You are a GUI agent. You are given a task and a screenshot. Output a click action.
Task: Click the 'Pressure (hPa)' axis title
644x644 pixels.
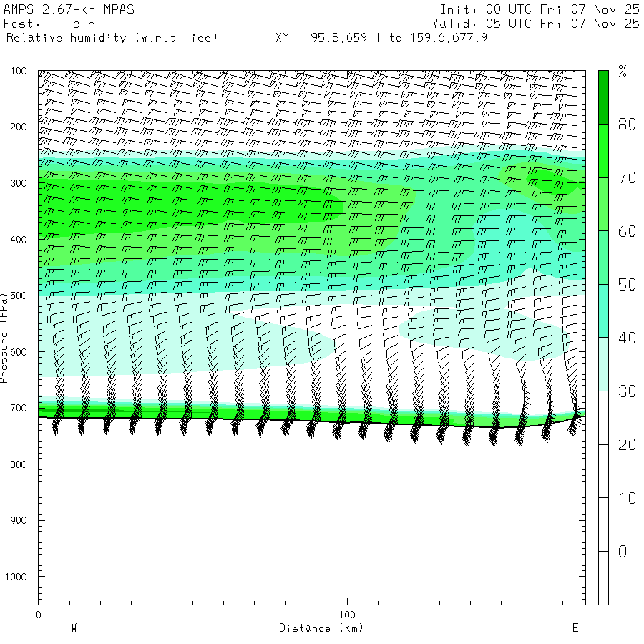click(x=4, y=338)
